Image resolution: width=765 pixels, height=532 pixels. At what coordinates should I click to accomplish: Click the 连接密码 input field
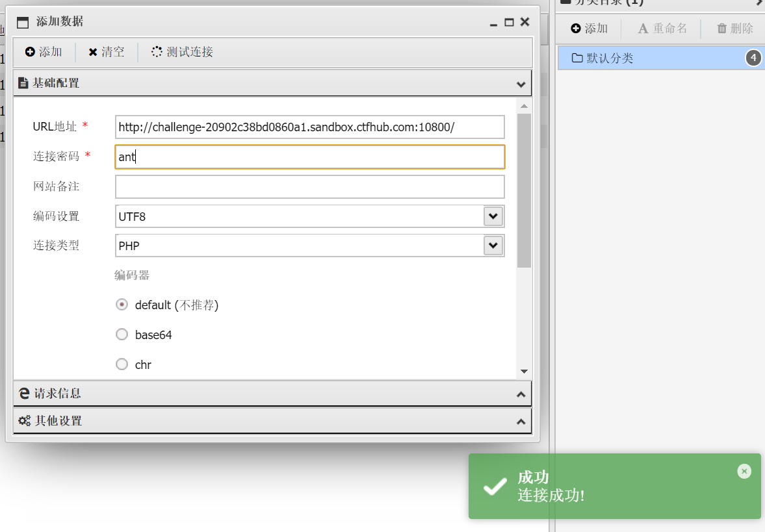(x=310, y=157)
